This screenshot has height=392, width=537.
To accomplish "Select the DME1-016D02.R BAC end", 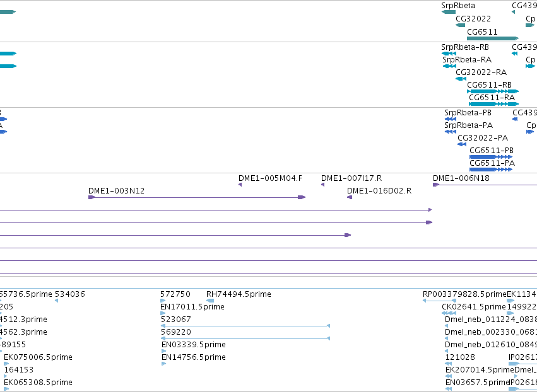I will (x=350, y=197).
